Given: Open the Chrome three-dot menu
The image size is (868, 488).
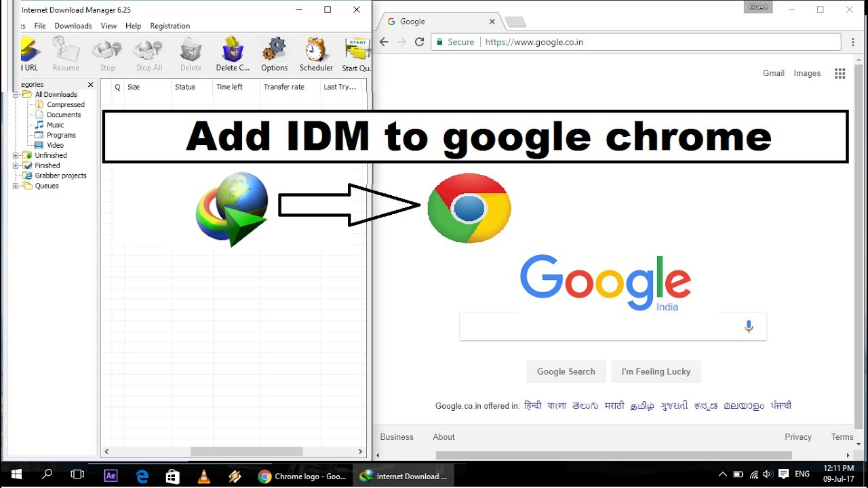Looking at the screenshot, I should pyautogui.click(x=853, y=42).
